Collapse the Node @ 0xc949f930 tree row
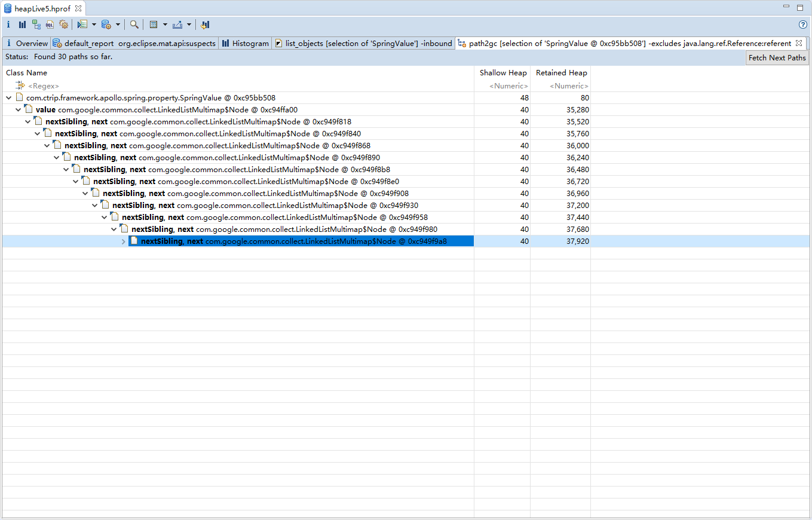Screen dimensions: 812x520 pyautogui.click(x=95, y=205)
